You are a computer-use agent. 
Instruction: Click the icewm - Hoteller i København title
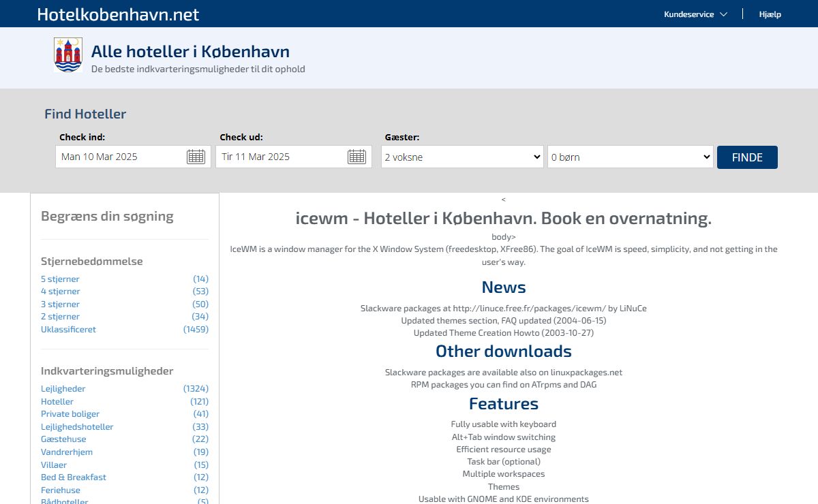(x=504, y=219)
